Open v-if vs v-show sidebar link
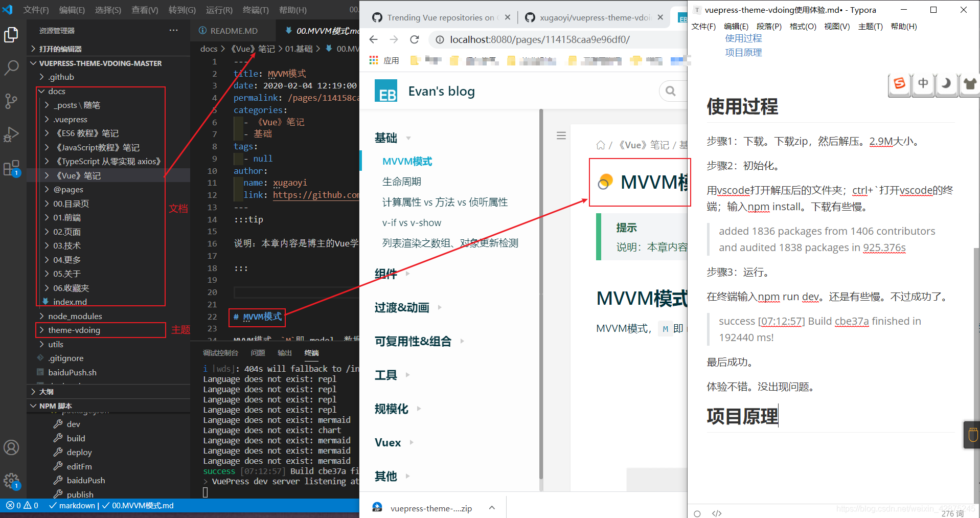980x518 pixels. pos(412,222)
